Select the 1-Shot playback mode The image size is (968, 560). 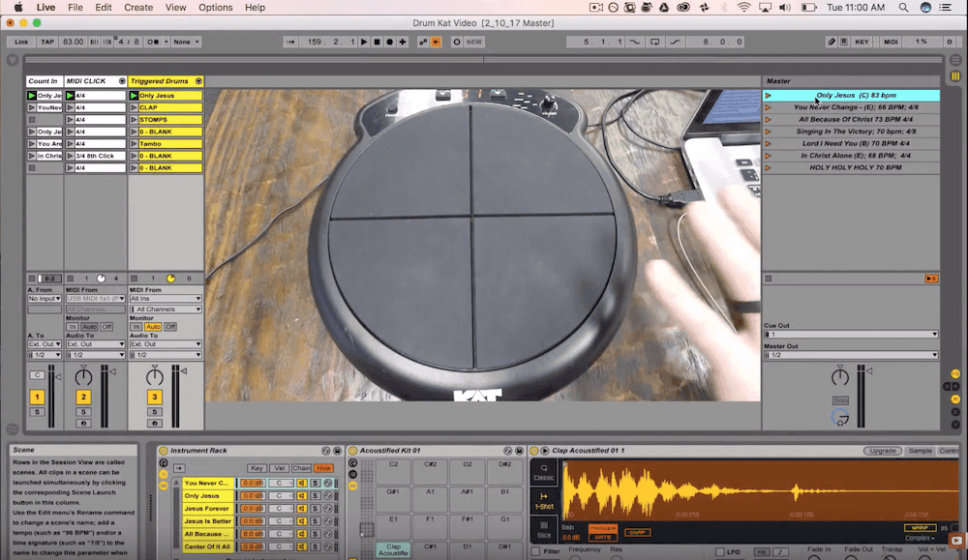[x=544, y=501]
